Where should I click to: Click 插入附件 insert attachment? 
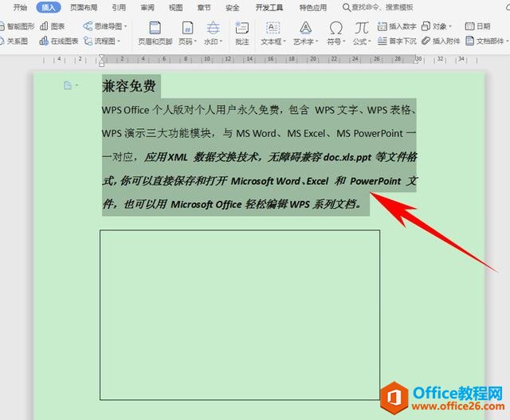[x=441, y=41]
